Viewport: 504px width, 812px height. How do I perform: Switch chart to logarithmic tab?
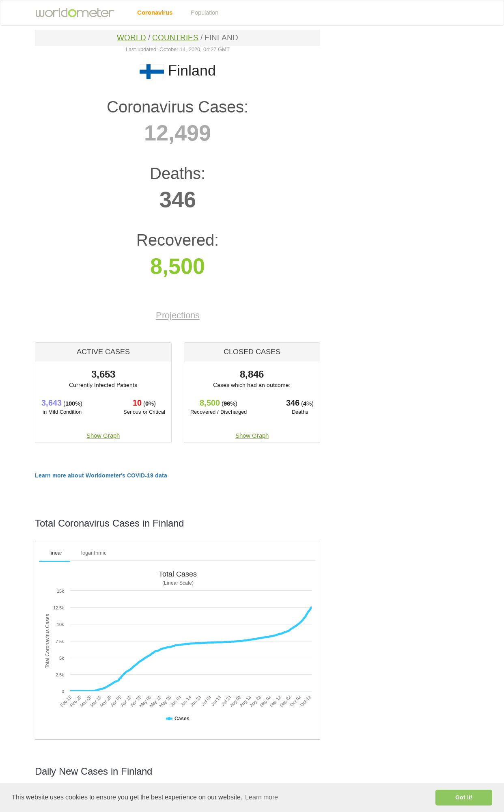[94, 553]
